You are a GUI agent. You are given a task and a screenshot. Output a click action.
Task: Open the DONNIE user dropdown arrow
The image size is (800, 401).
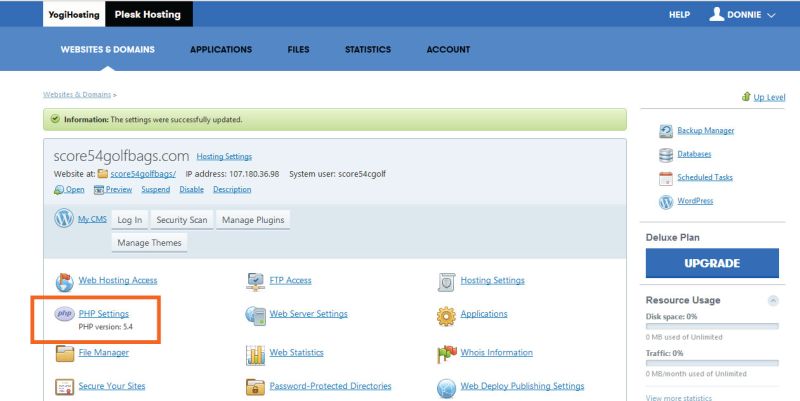coord(771,15)
